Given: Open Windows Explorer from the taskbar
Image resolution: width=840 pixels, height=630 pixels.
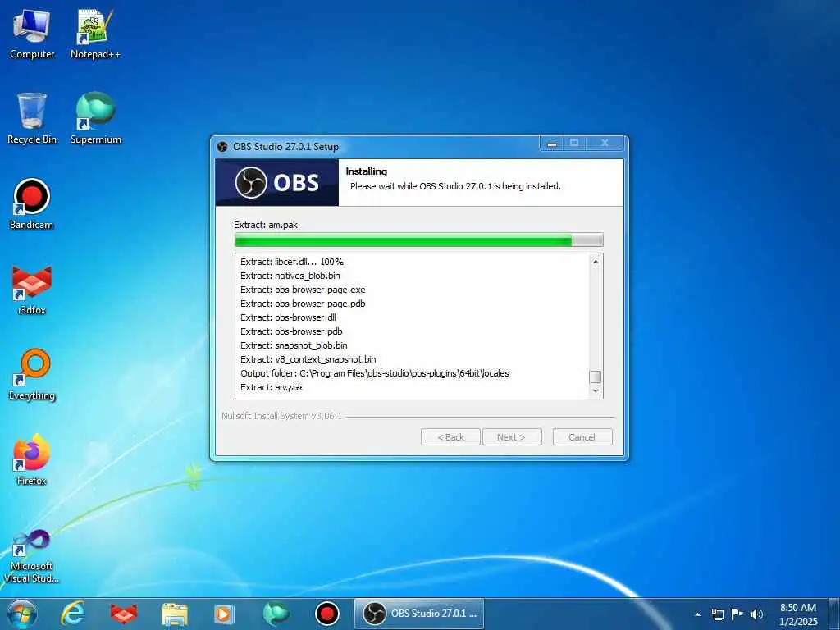Looking at the screenshot, I should (x=175, y=614).
